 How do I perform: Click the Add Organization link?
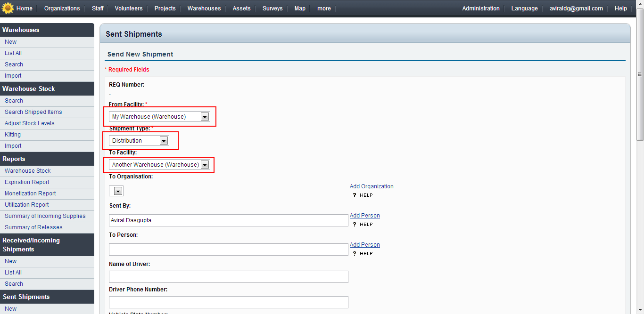point(372,186)
